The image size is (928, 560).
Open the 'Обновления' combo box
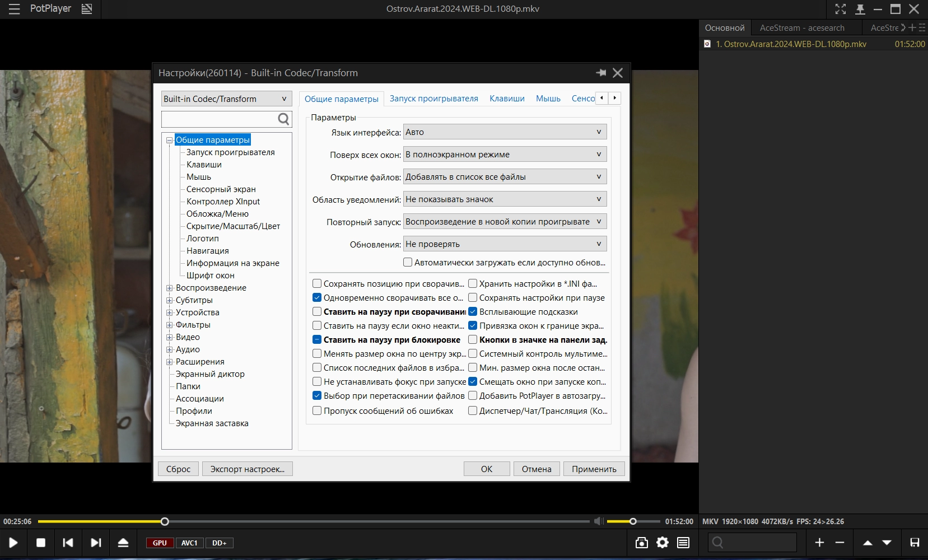point(504,244)
